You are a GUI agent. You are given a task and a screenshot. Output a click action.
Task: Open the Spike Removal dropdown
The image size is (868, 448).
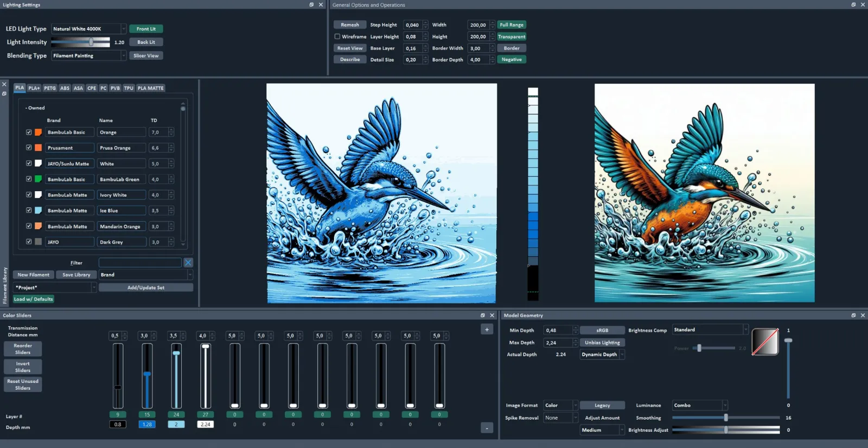(561, 418)
